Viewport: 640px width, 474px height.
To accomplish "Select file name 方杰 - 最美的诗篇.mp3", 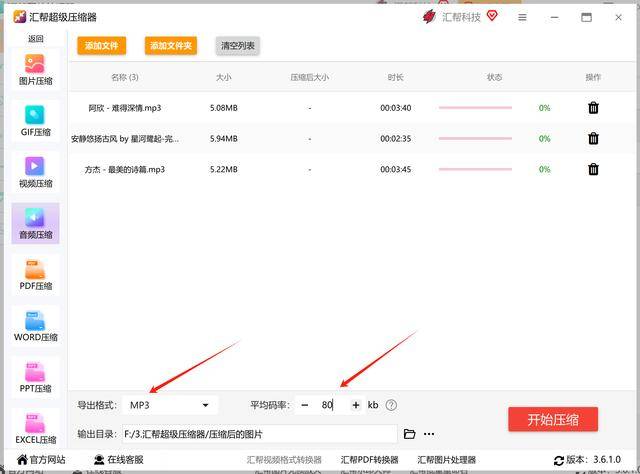I will [125, 169].
